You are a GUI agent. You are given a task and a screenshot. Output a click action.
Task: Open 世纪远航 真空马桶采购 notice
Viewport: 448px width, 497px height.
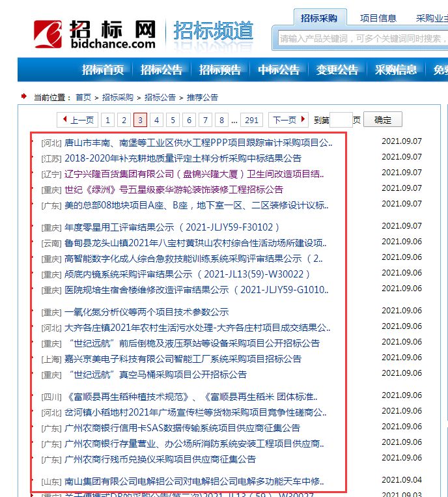158,375
